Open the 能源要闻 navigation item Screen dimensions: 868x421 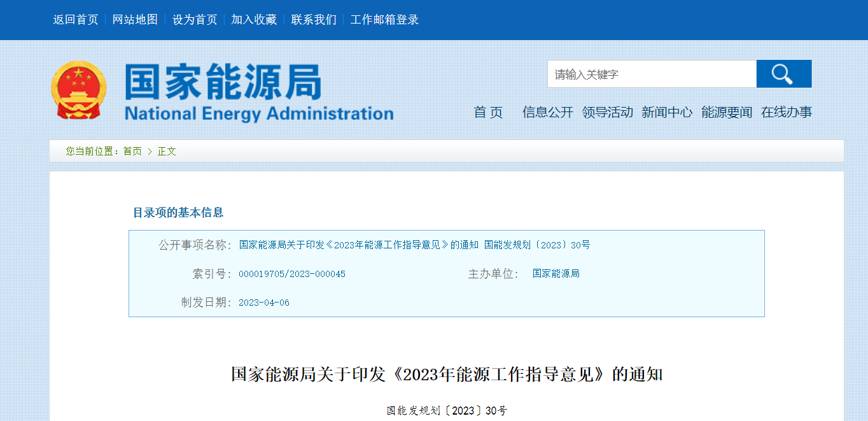[x=727, y=113]
